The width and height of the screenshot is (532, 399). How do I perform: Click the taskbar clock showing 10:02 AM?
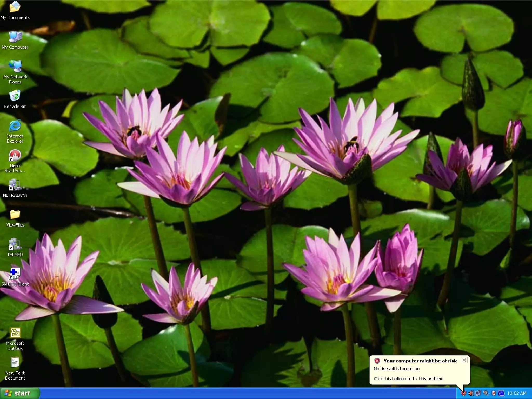516,393
